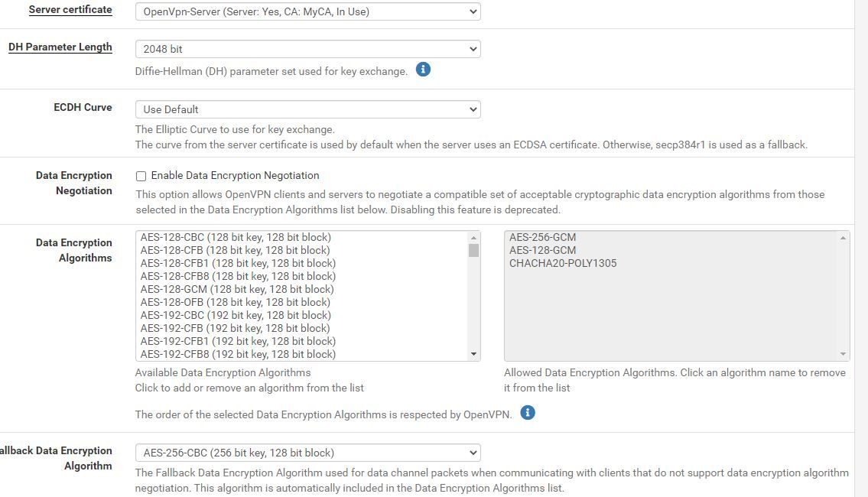
Task: Select AES-128-CFB in available algorithms
Action: click(235, 250)
